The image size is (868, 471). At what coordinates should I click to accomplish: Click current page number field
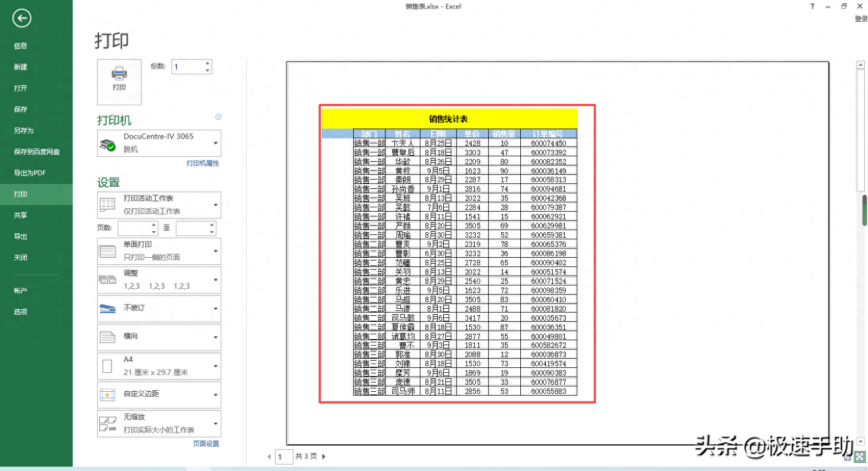click(x=284, y=457)
